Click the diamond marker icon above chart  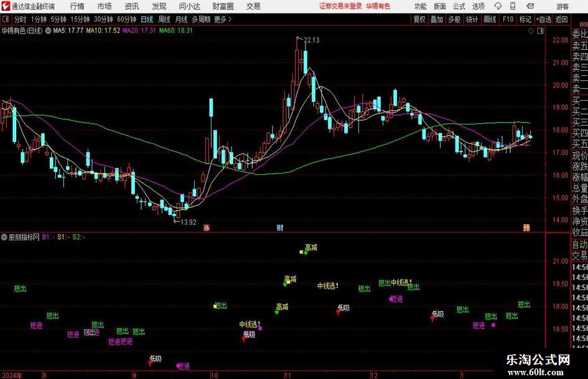(531, 30)
